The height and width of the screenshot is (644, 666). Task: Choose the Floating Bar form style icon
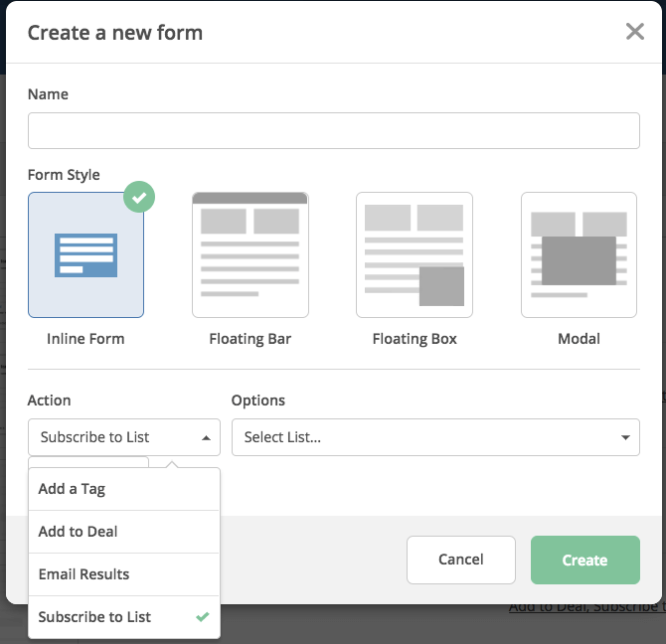coord(250,254)
